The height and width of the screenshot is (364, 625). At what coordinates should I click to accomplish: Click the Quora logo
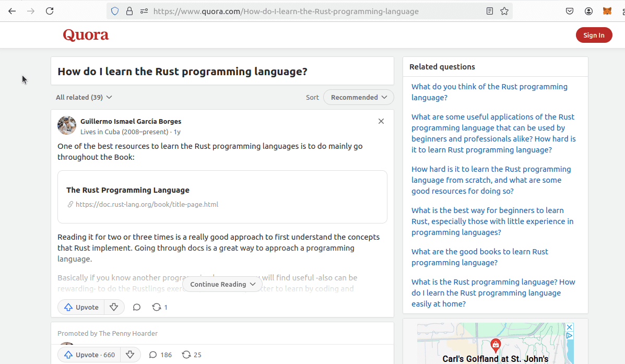86,35
